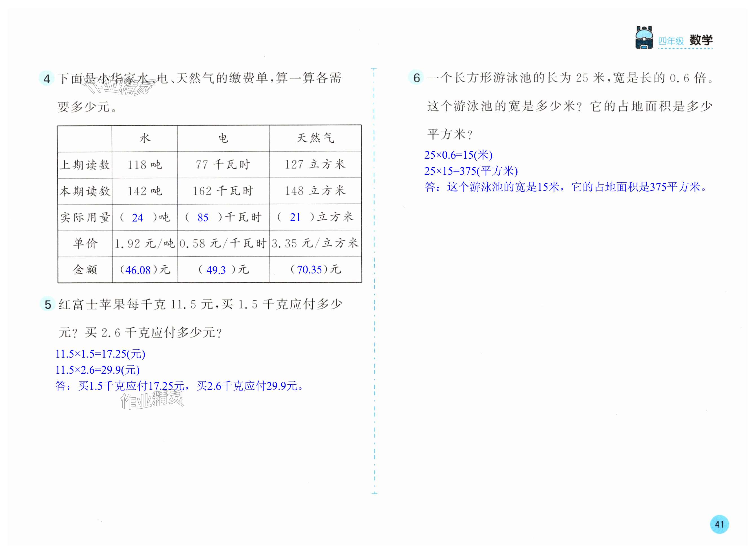Click the electricity amount 49.3 cell
The width and height of the screenshot is (756, 554).
(216, 270)
